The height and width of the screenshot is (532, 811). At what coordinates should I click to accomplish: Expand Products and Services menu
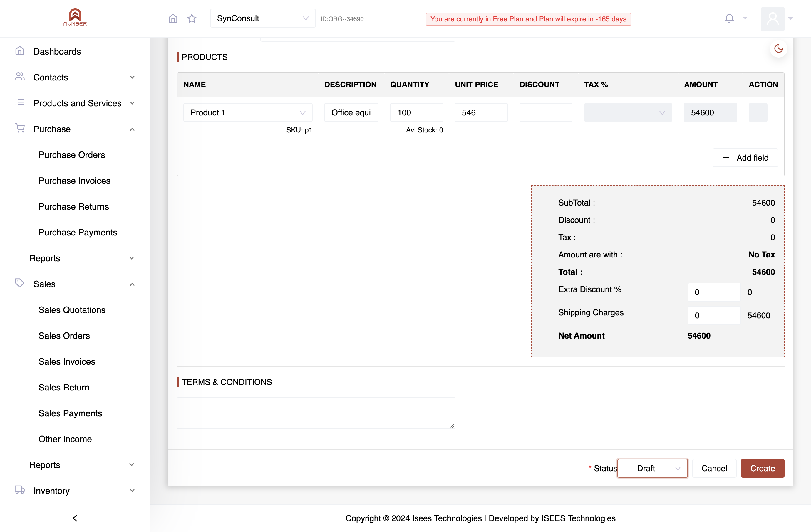click(75, 103)
